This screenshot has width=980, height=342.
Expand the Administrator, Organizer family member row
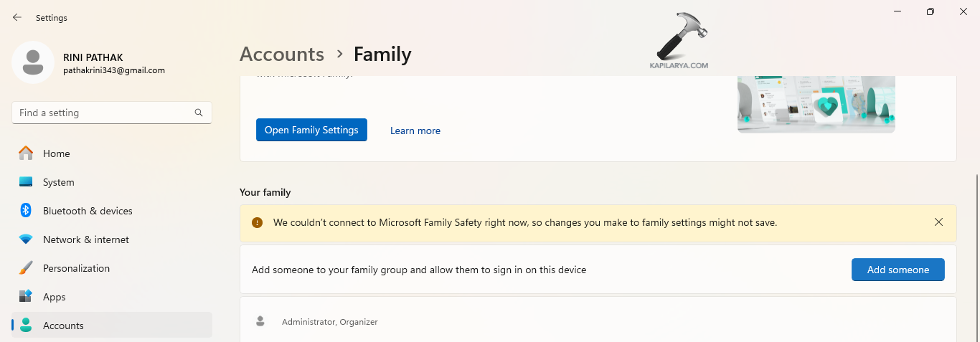(x=598, y=322)
